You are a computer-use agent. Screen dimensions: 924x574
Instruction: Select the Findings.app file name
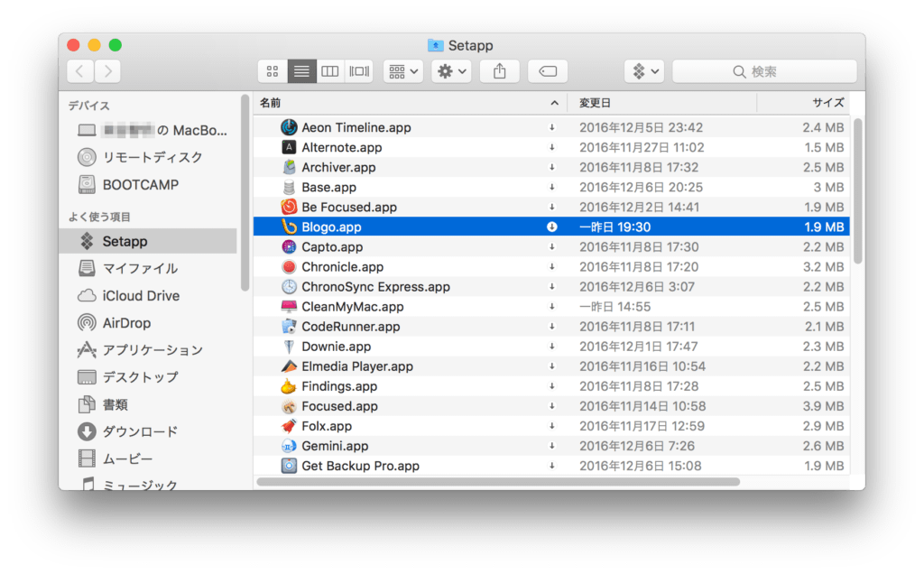pos(339,386)
